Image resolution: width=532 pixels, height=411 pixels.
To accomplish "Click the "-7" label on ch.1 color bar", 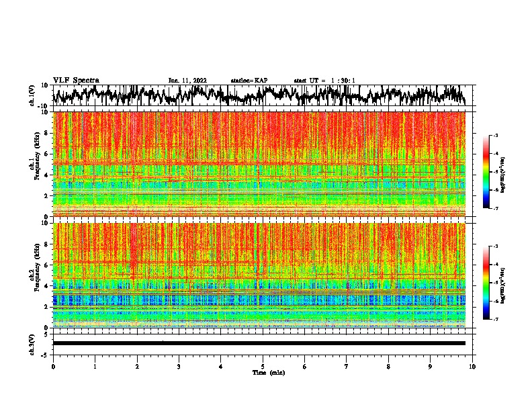I will point(495,208).
